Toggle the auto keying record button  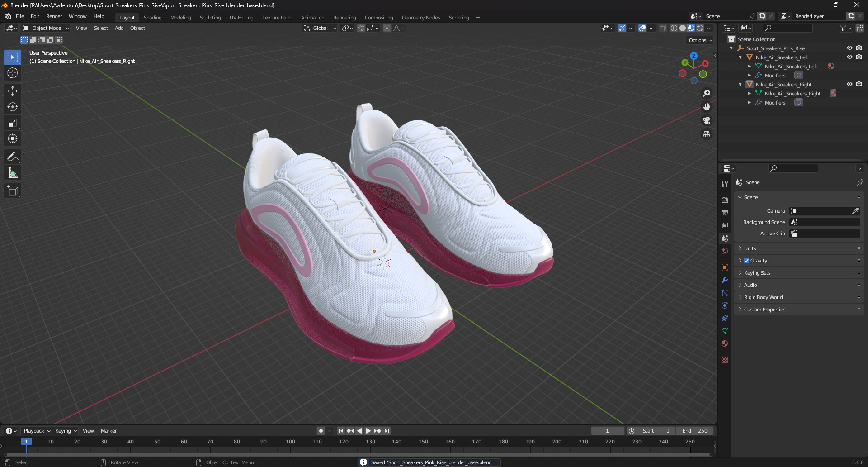321,431
